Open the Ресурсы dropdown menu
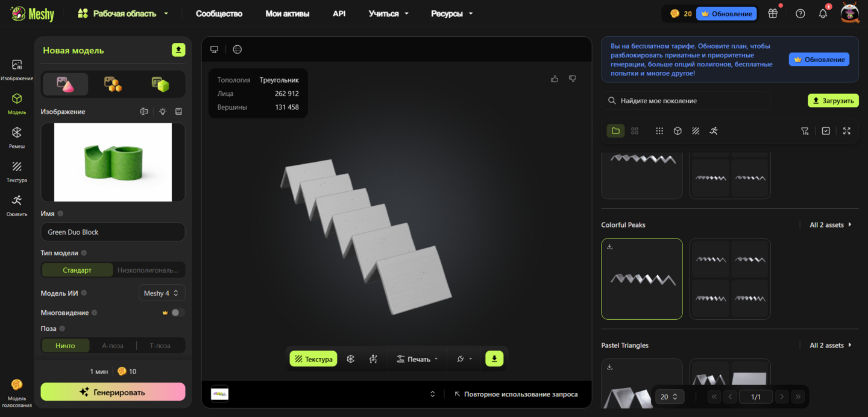The width and height of the screenshot is (868, 417). click(452, 13)
